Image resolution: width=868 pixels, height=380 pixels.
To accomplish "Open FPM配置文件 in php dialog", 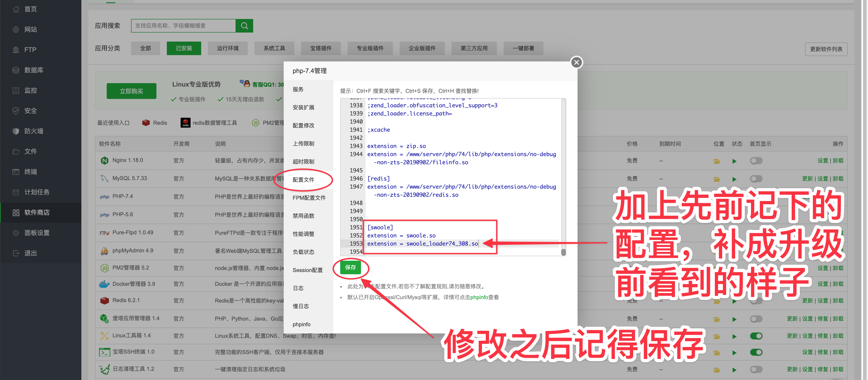I will pos(308,198).
